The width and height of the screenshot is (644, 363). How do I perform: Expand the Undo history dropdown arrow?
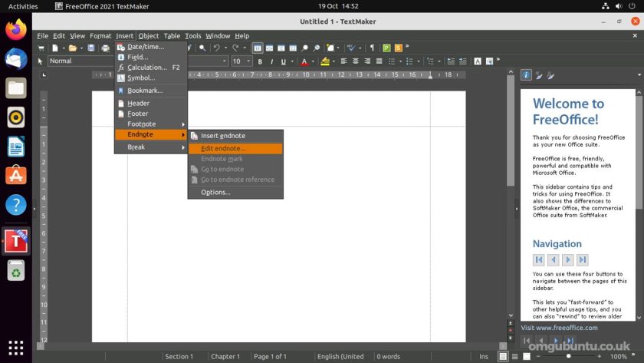(225, 48)
